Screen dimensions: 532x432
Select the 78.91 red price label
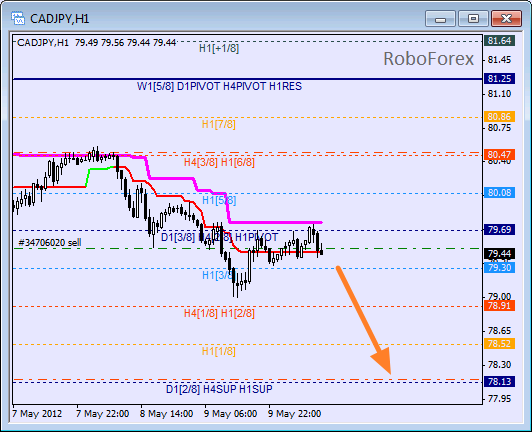pos(499,305)
